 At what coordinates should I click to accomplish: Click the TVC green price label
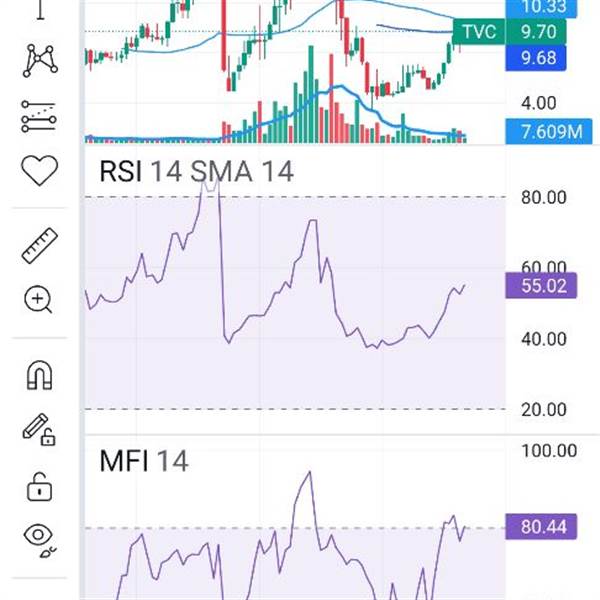pos(479,31)
